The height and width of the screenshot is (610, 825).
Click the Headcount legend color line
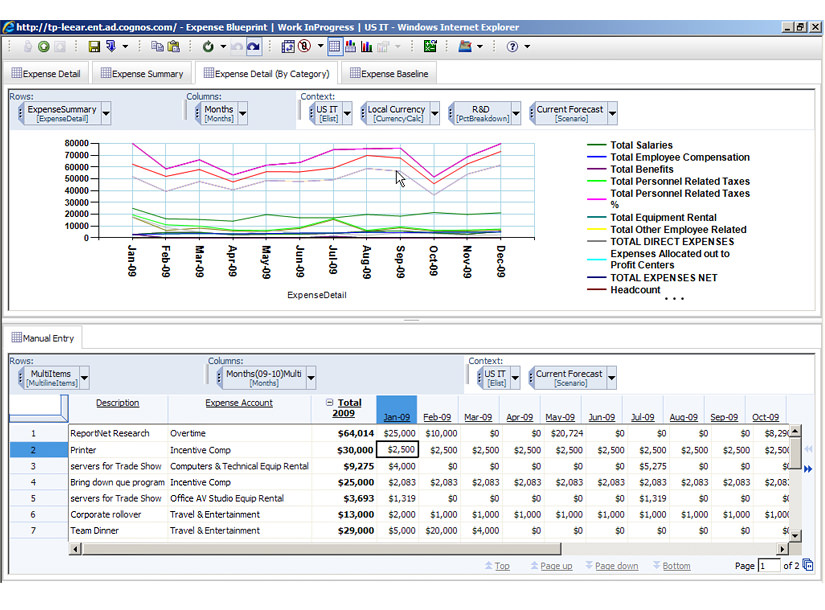click(596, 289)
